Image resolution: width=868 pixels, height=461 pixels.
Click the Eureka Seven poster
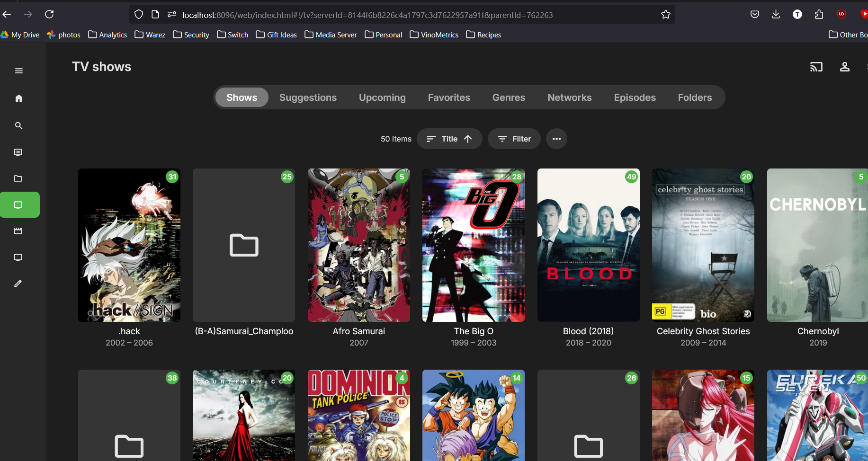tap(817, 415)
